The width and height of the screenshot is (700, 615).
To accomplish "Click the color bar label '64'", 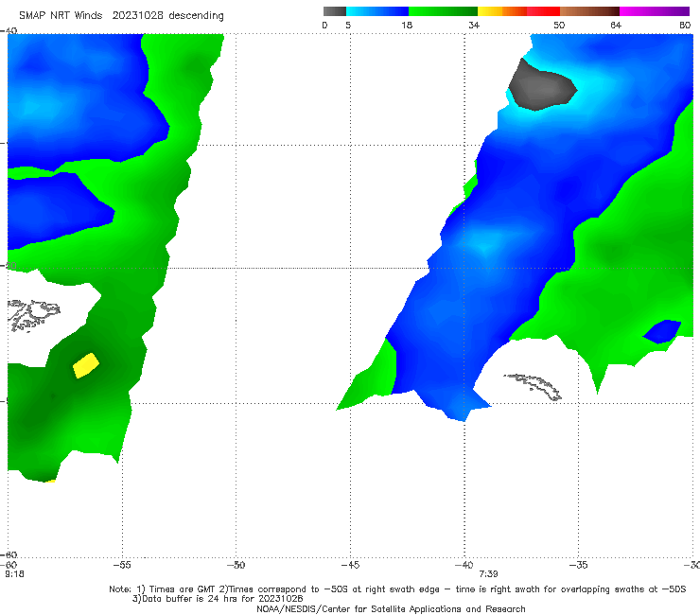I will 616,26.
